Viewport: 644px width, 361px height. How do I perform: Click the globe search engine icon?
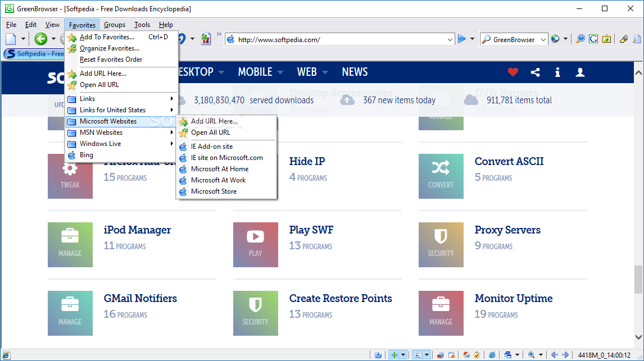pos(555,39)
